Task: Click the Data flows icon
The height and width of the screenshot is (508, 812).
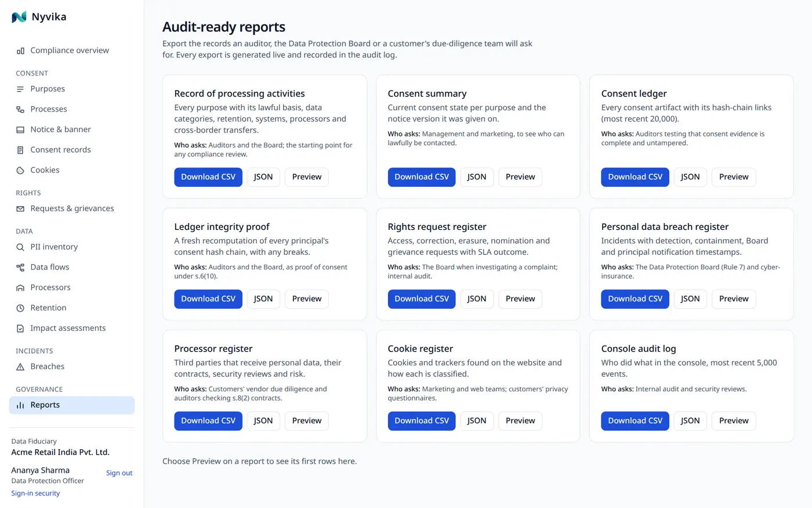Action: click(20, 267)
